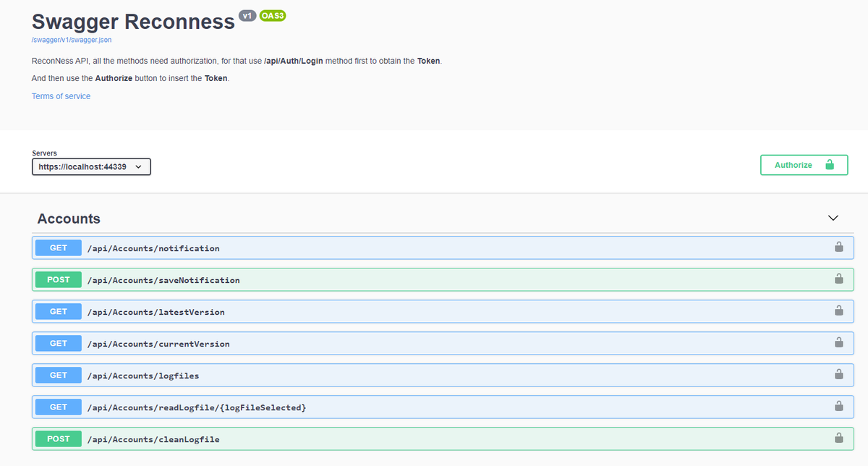Open the Servers dropdown showing https://localhost:44339
868x466 pixels.
(x=91, y=167)
